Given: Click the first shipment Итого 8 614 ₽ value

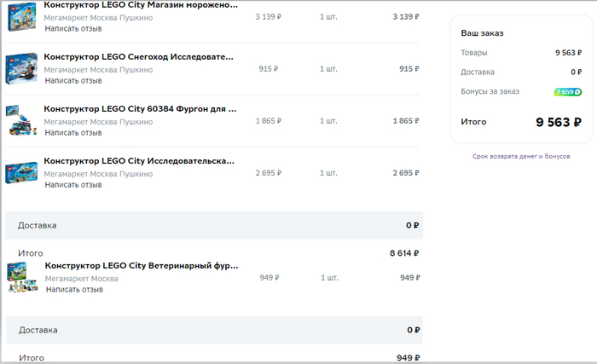Looking at the screenshot, I should coord(404,253).
